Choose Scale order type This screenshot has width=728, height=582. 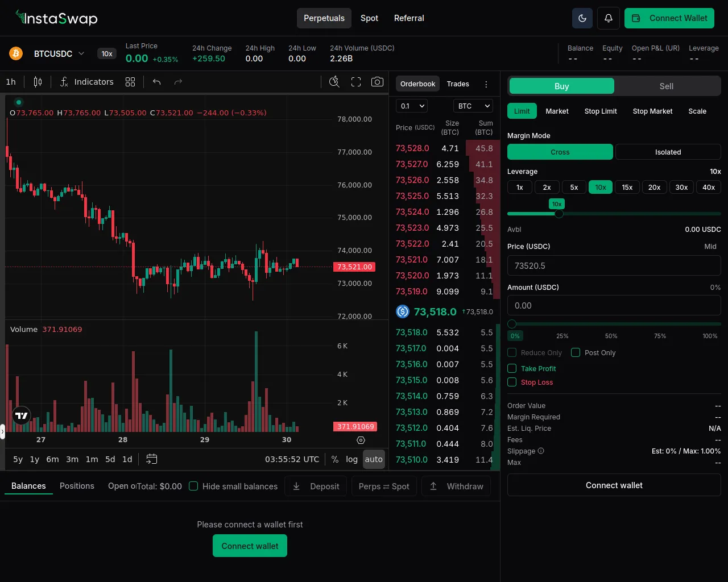(697, 111)
